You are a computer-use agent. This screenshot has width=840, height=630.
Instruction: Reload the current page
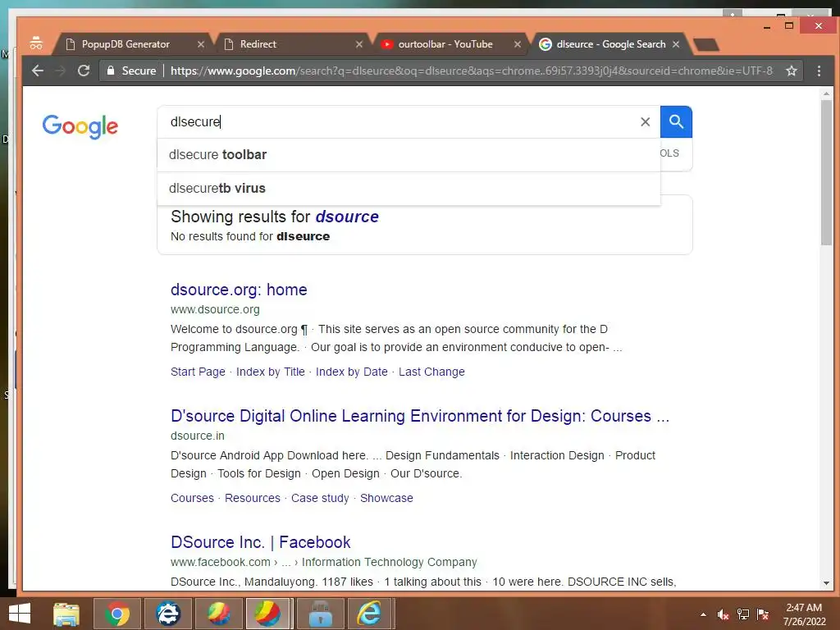tap(84, 71)
